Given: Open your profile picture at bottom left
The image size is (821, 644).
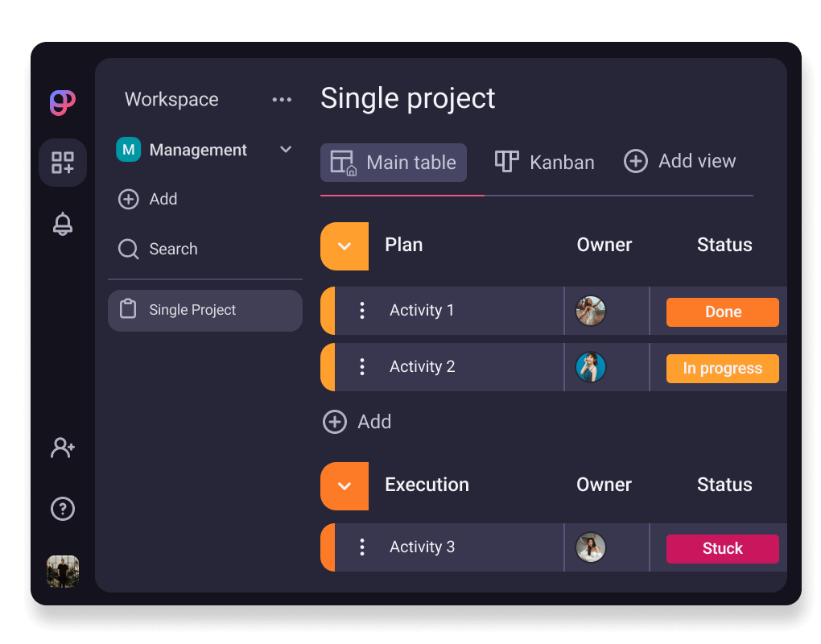Looking at the screenshot, I should point(63,572).
